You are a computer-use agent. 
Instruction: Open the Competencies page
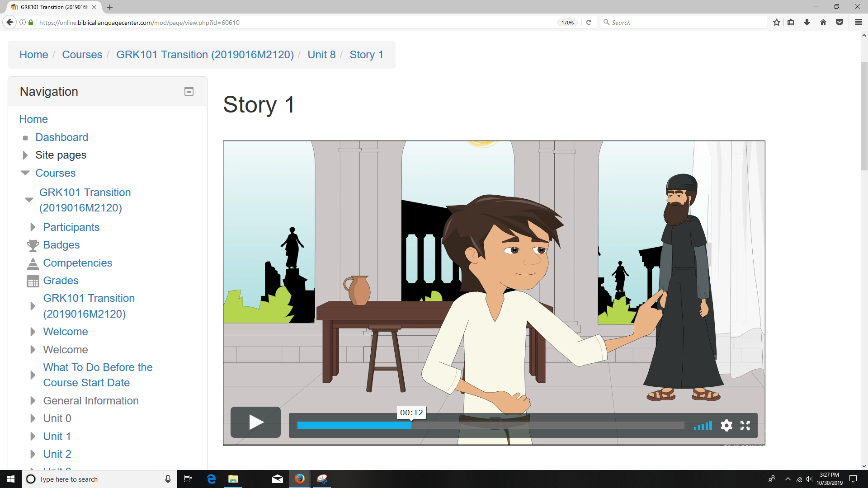click(x=78, y=263)
